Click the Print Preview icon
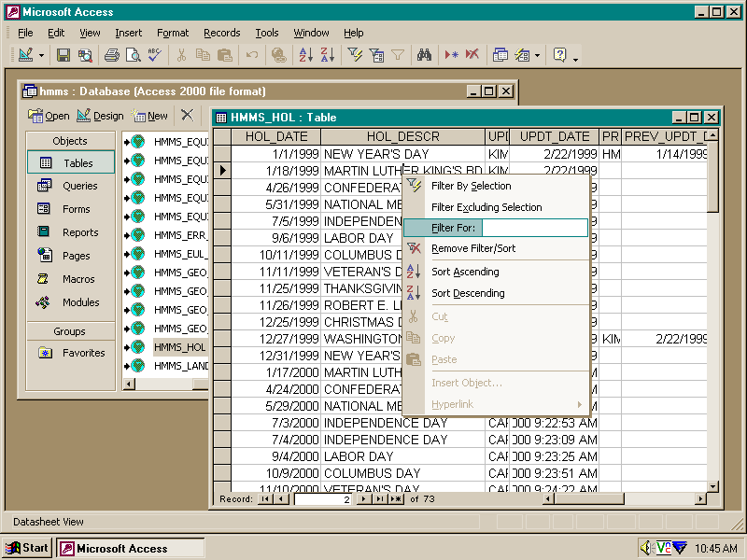 coord(133,55)
